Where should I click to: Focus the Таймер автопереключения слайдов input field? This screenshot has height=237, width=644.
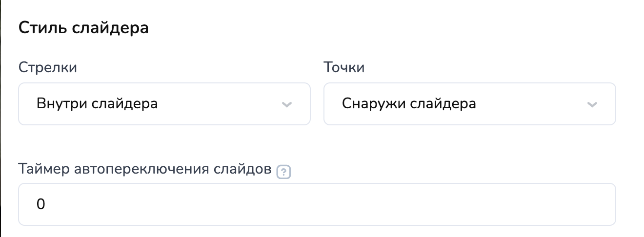(x=317, y=204)
